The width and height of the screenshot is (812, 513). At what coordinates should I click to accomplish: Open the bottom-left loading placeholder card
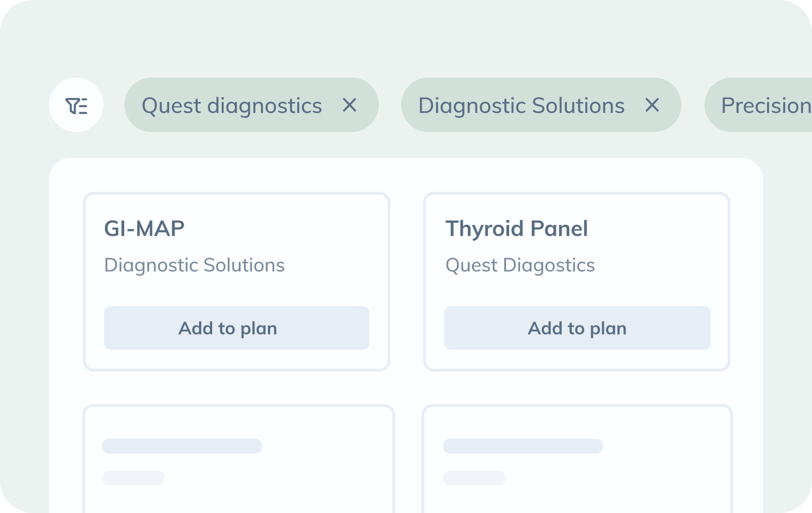tap(238, 459)
